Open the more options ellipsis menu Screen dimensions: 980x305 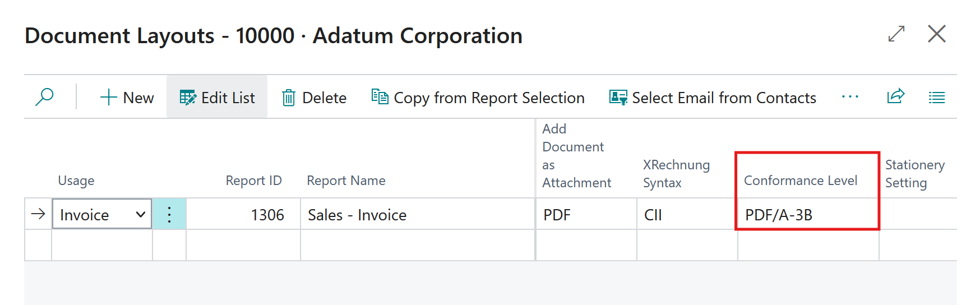click(850, 97)
